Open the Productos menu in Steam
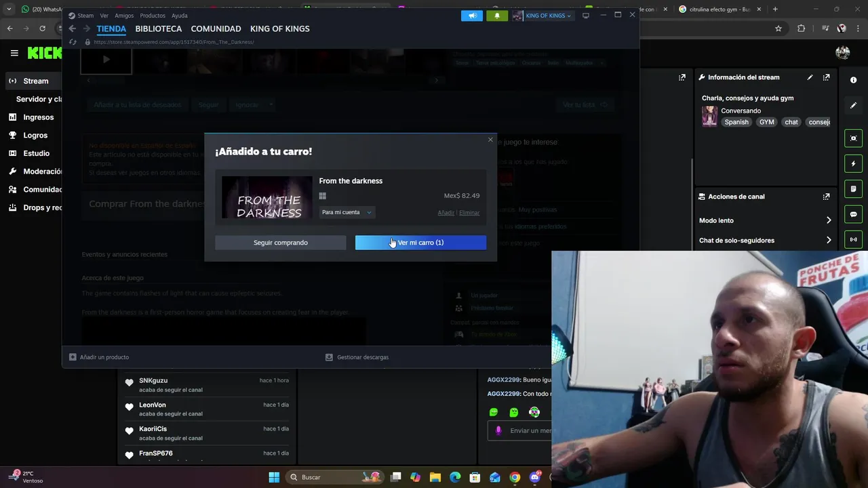The width and height of the screenshot is (868, 488). [153, 16]
